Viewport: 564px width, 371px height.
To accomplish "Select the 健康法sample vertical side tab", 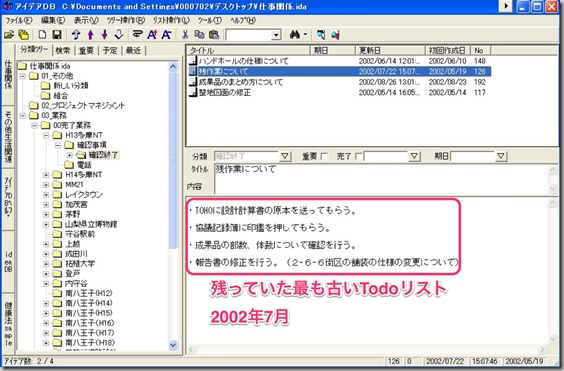I will click(x=8, y=324).
